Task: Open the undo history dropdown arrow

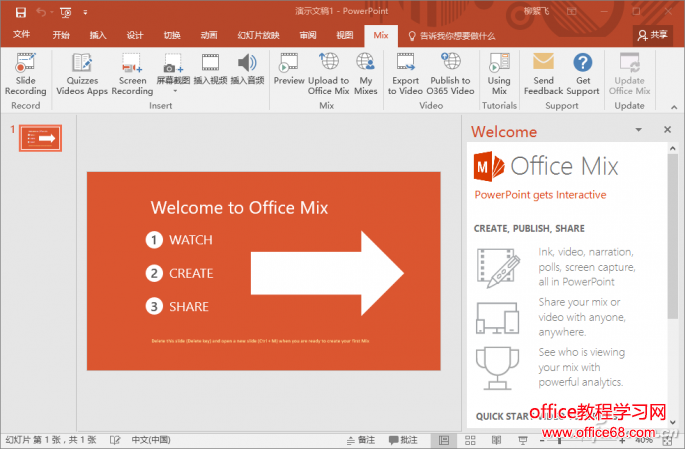Action: tap(52, 12)
